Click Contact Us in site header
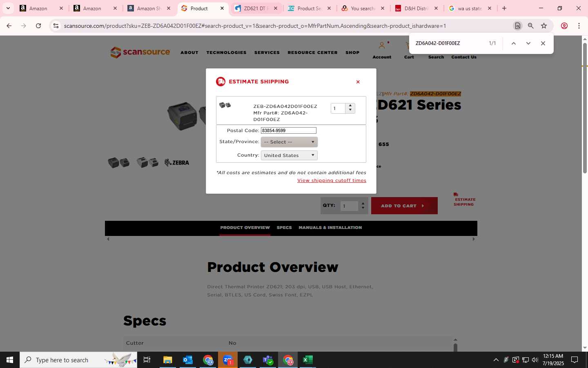 pos(464,57)
